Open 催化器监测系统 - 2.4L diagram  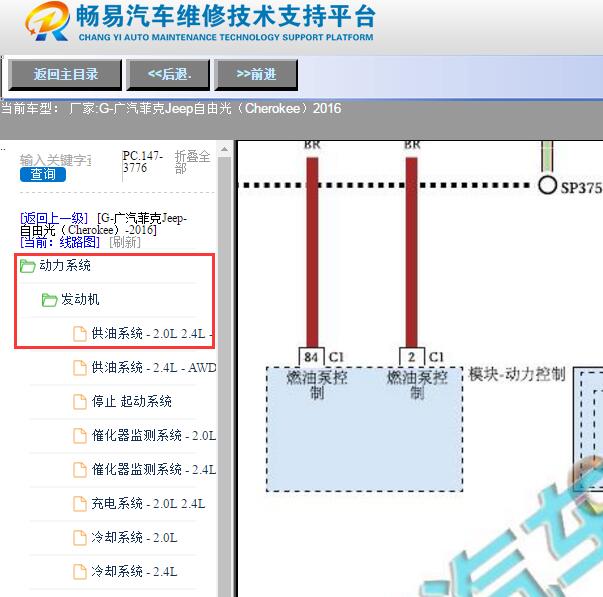(x=154, y=469)
